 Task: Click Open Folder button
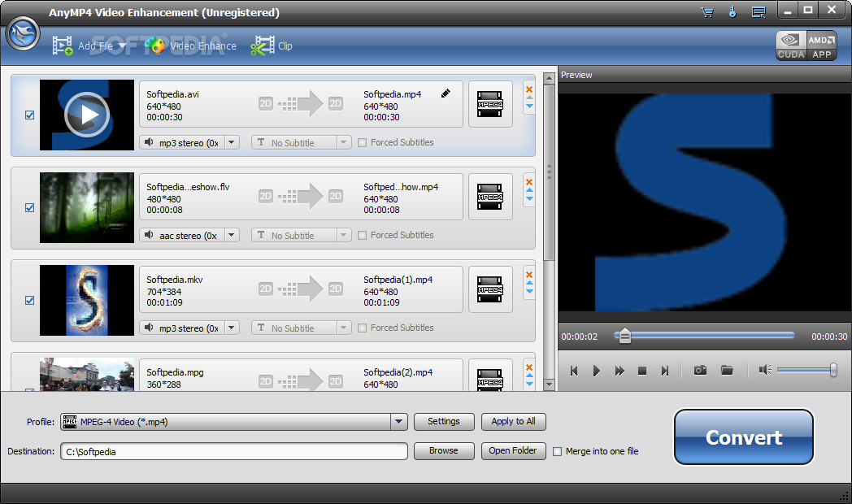pos(514,451)
